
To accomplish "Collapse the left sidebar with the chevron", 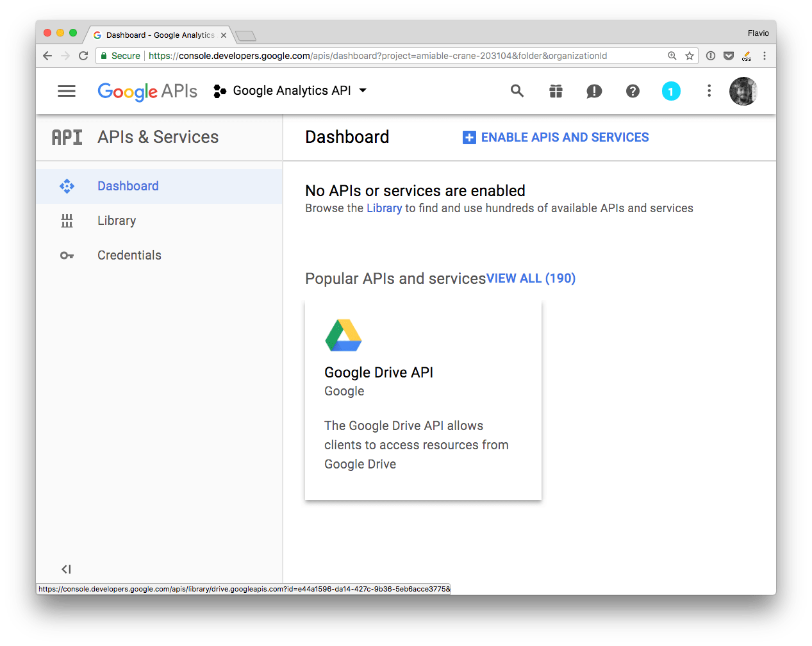I will 65,568.
